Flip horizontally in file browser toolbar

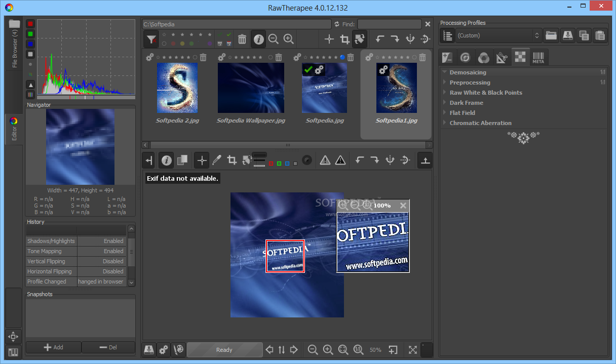coord(410,39)
